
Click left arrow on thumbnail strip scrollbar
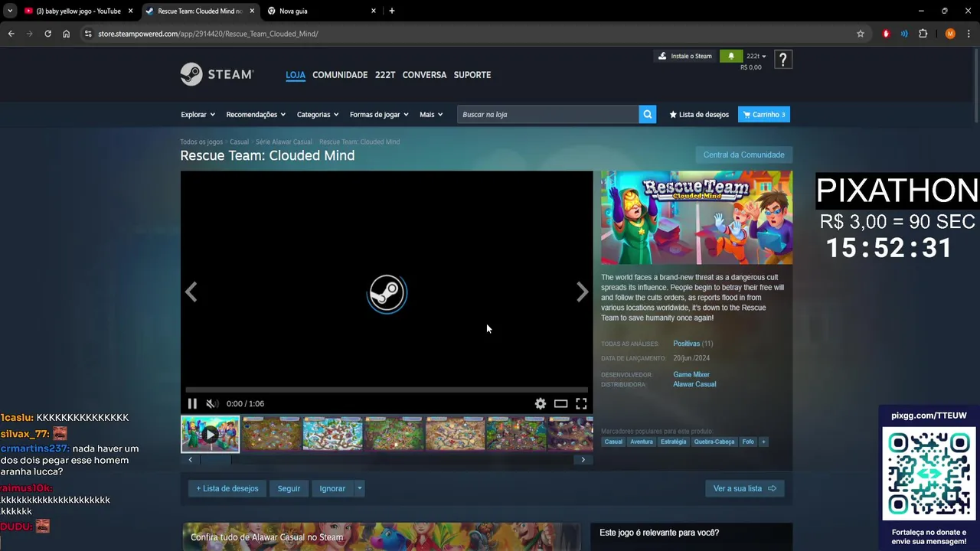190,459
